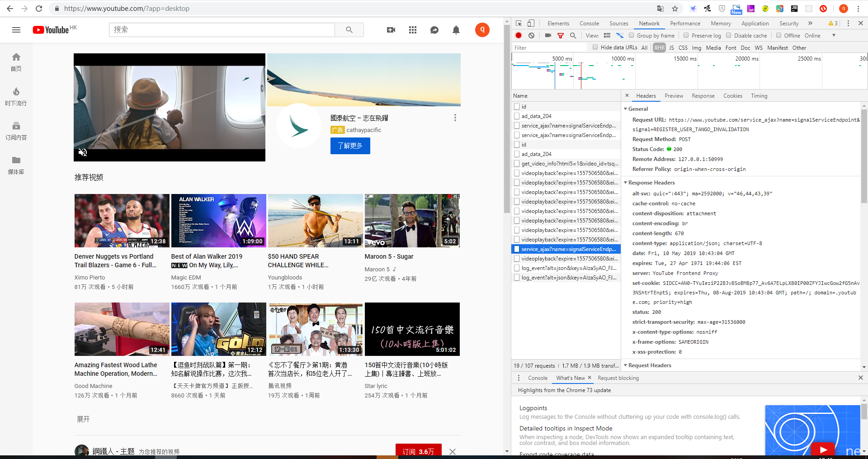Click the blue 了解更多 ad button

(x=350, y=146)
